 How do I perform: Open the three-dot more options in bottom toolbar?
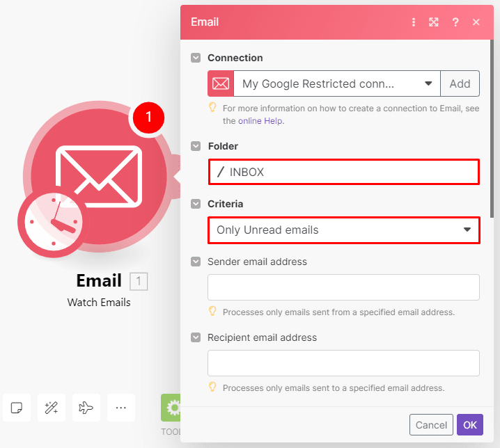[121, 408]
